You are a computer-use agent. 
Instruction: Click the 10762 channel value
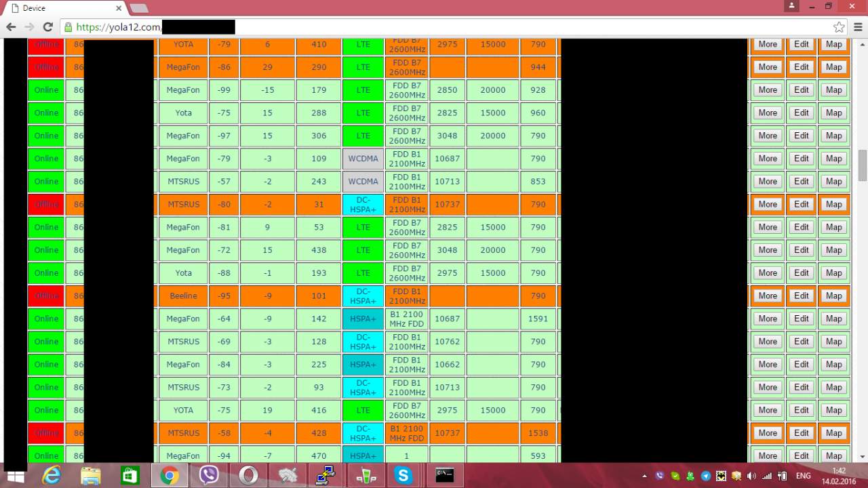447,342
